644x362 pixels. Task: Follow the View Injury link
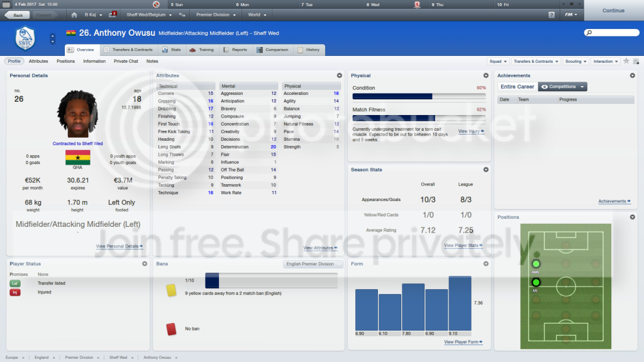point(471,131)
